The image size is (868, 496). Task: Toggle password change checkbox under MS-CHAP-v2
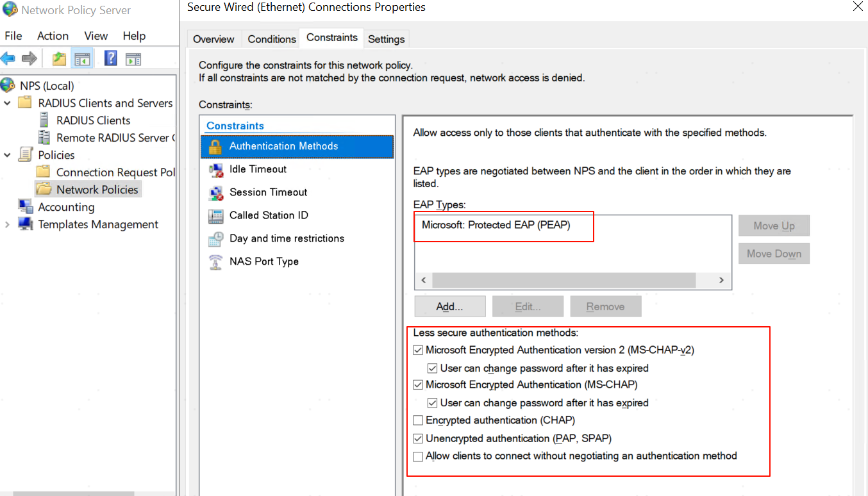point(433,368)
